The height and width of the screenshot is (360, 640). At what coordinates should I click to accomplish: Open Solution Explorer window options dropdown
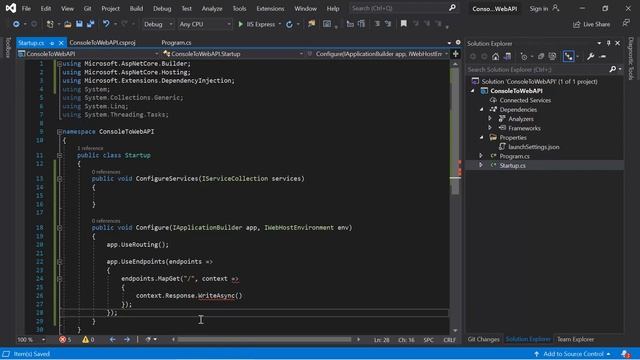click(x=599, y=43)
